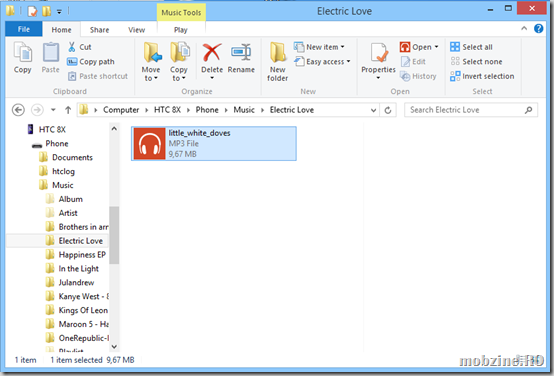554x376 pixels.
Task: Switch to the View ribbon tab
Action: click(136, 30)
